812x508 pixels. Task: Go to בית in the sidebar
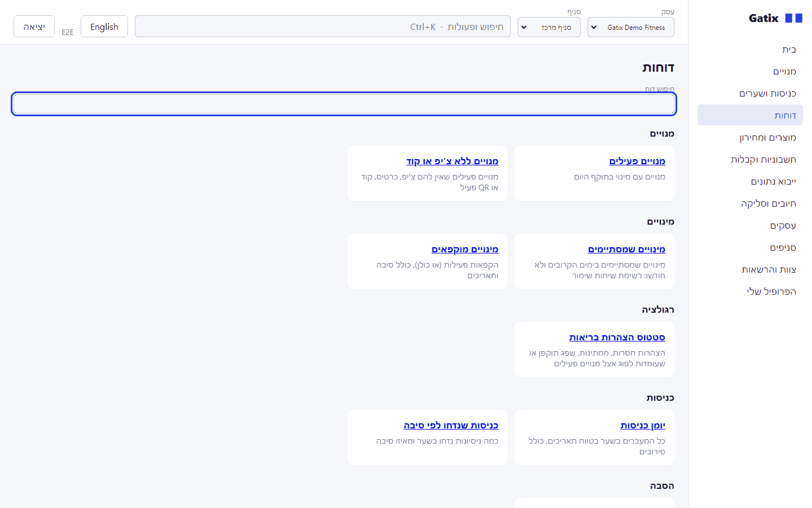pos(750,50)
